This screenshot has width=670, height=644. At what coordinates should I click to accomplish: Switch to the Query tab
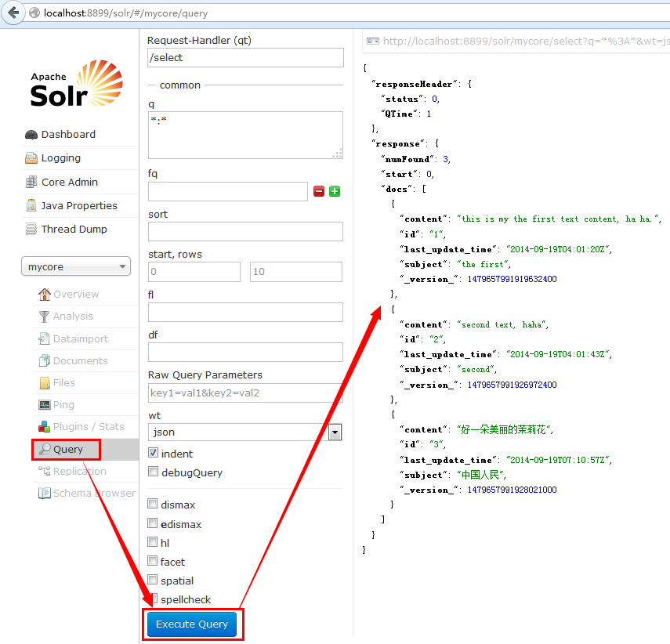(66, 449)
